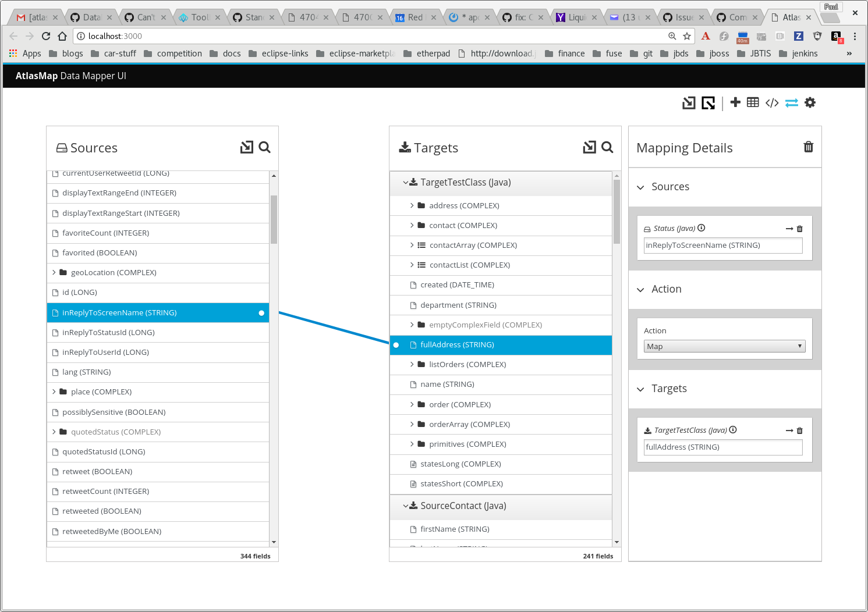Screen dimensions: 868x612
Task: Open the mapping table view icon
Action: point(753,102)
